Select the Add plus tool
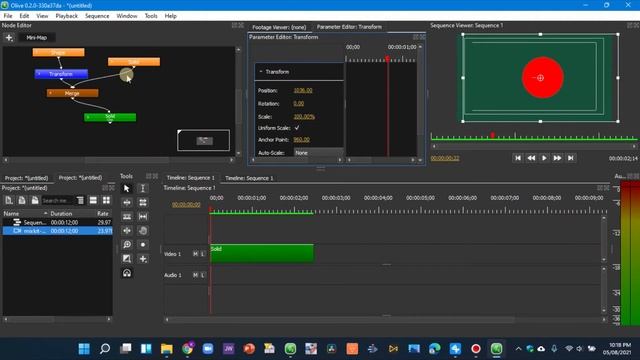 tap(143, 259)
